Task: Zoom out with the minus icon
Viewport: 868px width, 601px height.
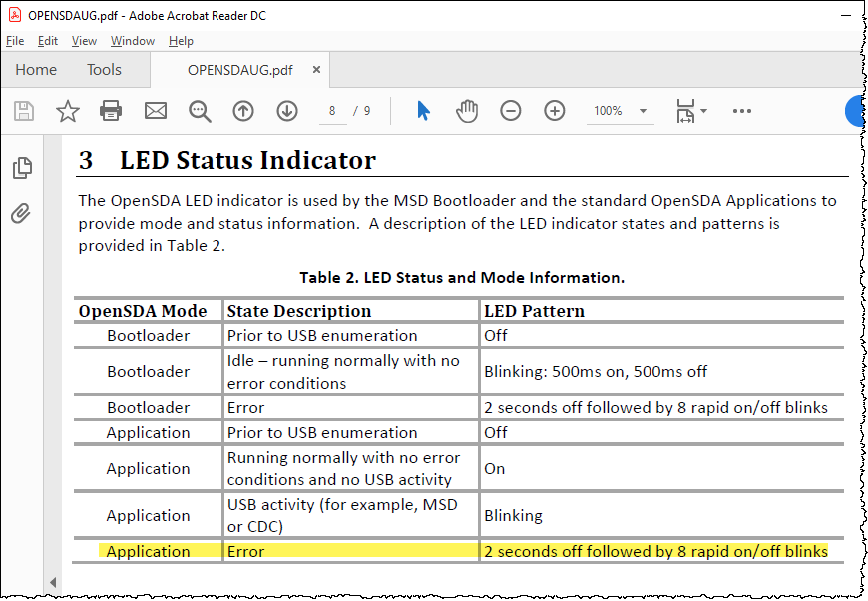Action: click(511, 111)
